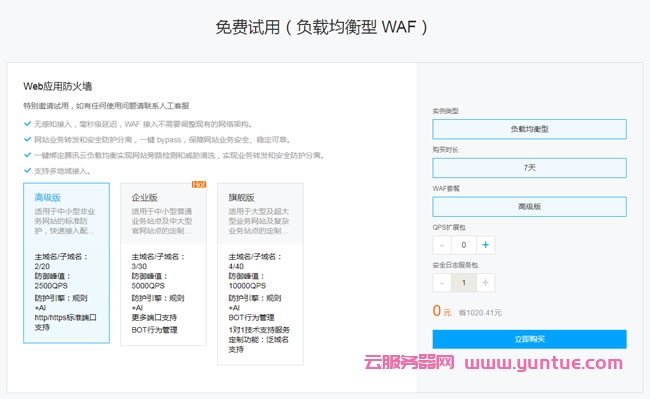
Task: Select the 高级版 plan card
Action: (x=66, y=263)
